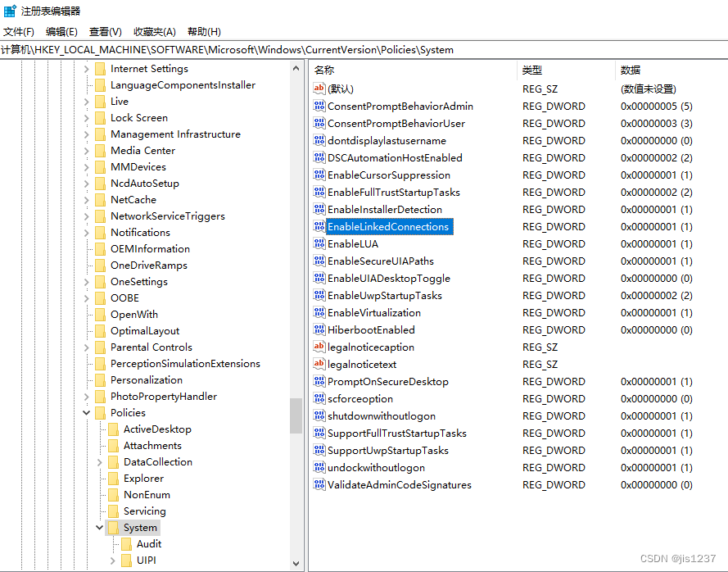Image resolution: width=728 pixels, height=572 pixels.
Task: Select the DSCAutomationHostEnabled value
Action: click(395, 157)
